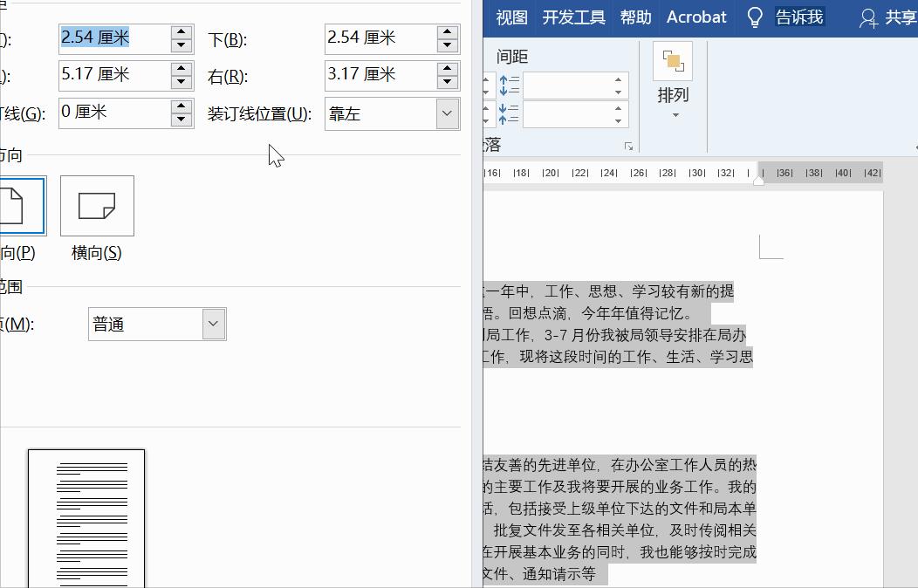Click the 告诉我 lightbulb icon
The height and width of the screenshot is (588, 918).
754,17
